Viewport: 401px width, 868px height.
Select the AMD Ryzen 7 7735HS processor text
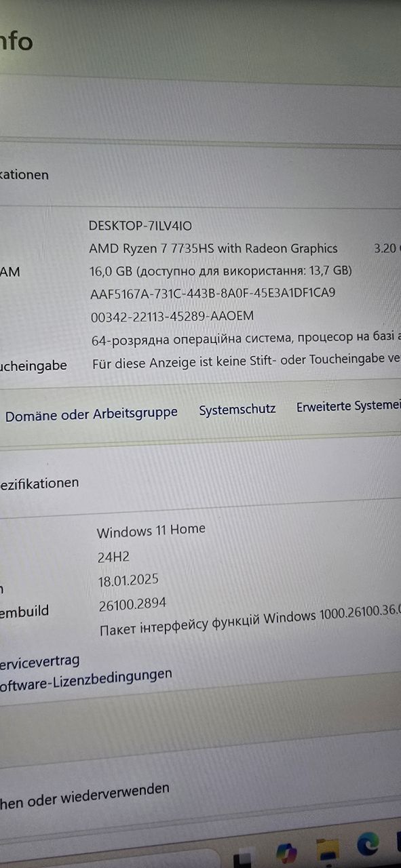coord(213,249)
